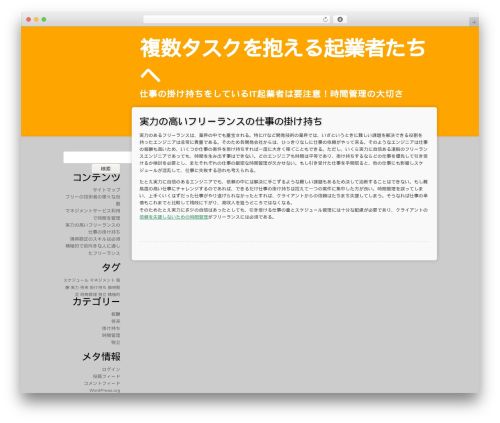Open a new tab with the plus button

click(474, 22)
